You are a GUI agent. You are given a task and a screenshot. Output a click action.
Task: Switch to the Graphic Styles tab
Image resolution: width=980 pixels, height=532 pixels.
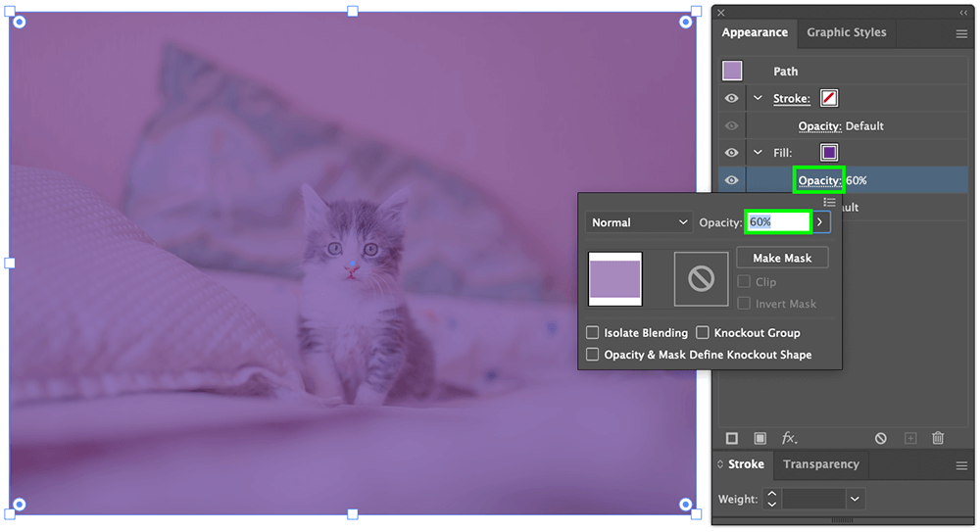(847, 32)
